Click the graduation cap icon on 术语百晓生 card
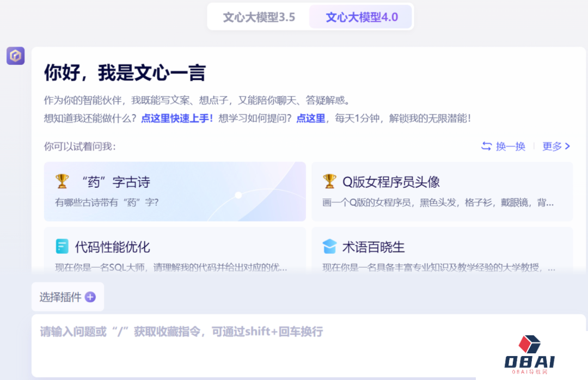Image resolution: width=588 pixels, height=380 pixels. click(x=329, y=247)
